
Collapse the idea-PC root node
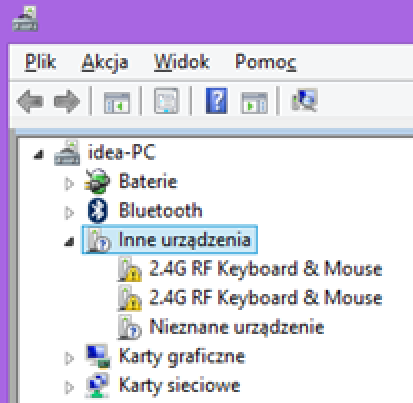coord(39,154)
